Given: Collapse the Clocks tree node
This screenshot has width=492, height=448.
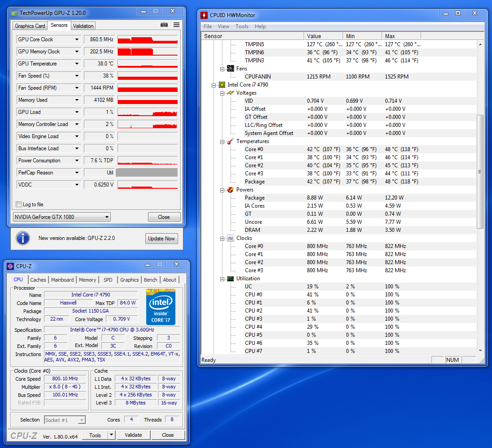Looking at the screenshot, I should 222,239.
